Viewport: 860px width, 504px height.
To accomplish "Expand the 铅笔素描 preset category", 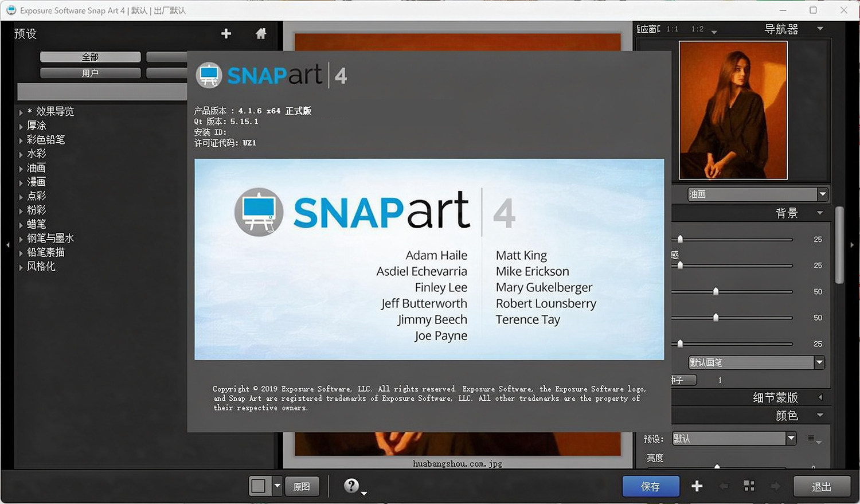I will [21, 253].
